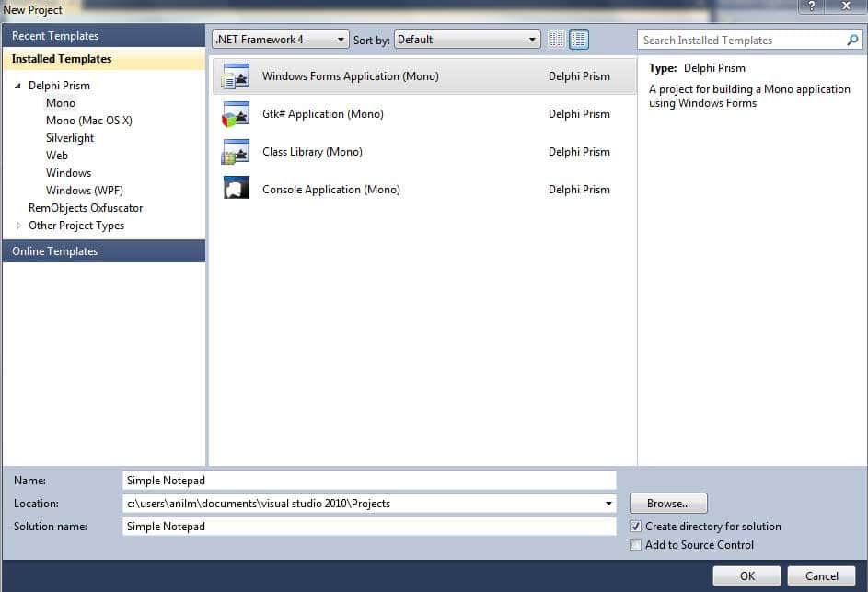Uncheck Create directory for solution
The height and width of the screenshot is (592, 868).
(x=635, y=527)
